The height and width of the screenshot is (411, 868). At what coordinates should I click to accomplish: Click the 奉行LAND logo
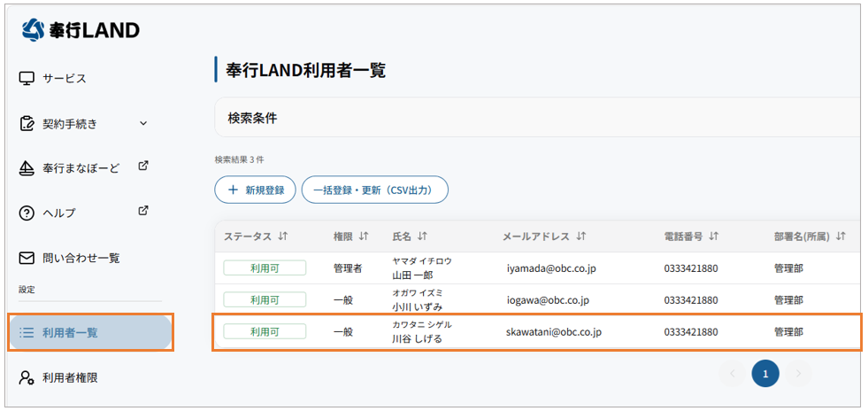click(81, 30)
